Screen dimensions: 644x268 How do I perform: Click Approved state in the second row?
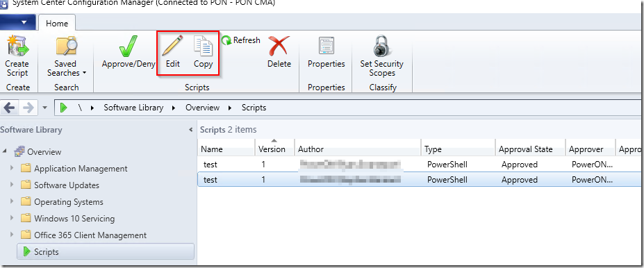[x=519, y=180]
